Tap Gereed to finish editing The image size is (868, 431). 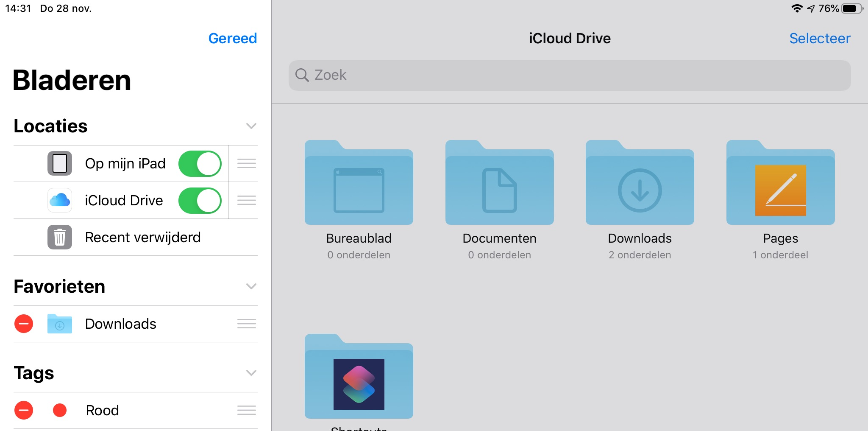(232, 39)
